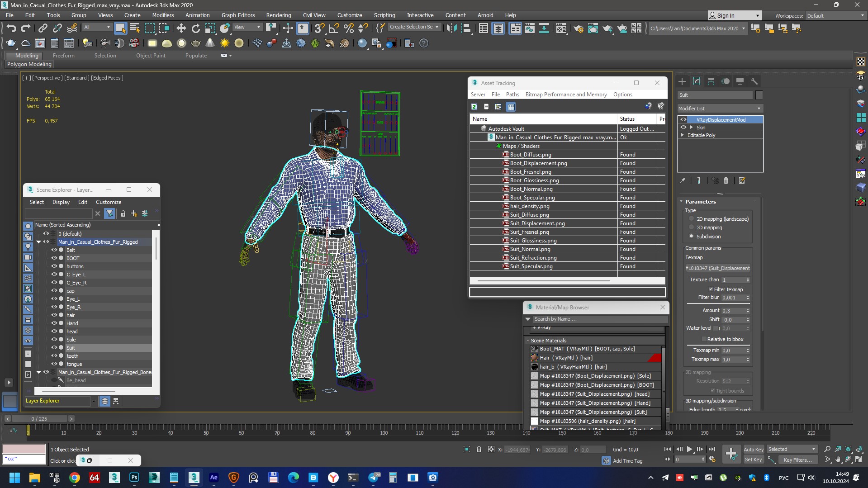Toggle visibility of Suit object
This screenshot has height=488, width=868.
coord(54,348)
